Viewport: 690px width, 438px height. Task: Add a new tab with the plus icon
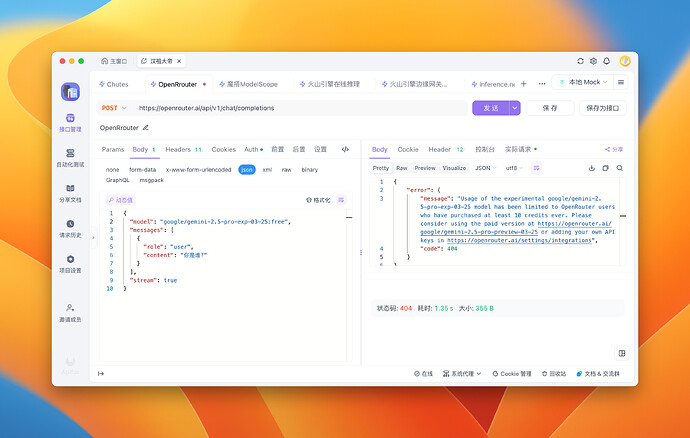pyautogui.click(x=524, y=84)
